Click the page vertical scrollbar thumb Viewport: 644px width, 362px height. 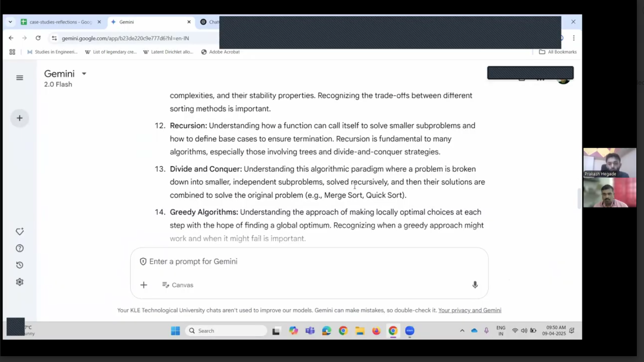point(579,198)
